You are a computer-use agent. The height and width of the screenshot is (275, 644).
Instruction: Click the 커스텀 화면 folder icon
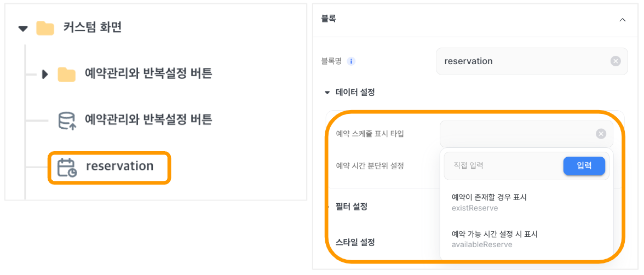(x=45, y=28)
